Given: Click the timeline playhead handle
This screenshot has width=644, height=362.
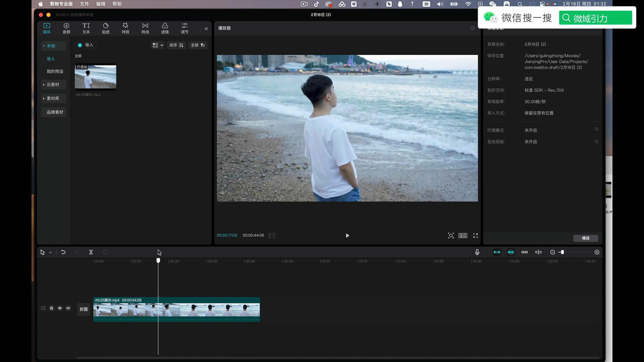Looking at the screenshot, I should pyautogui.click(x=158, y=260).
